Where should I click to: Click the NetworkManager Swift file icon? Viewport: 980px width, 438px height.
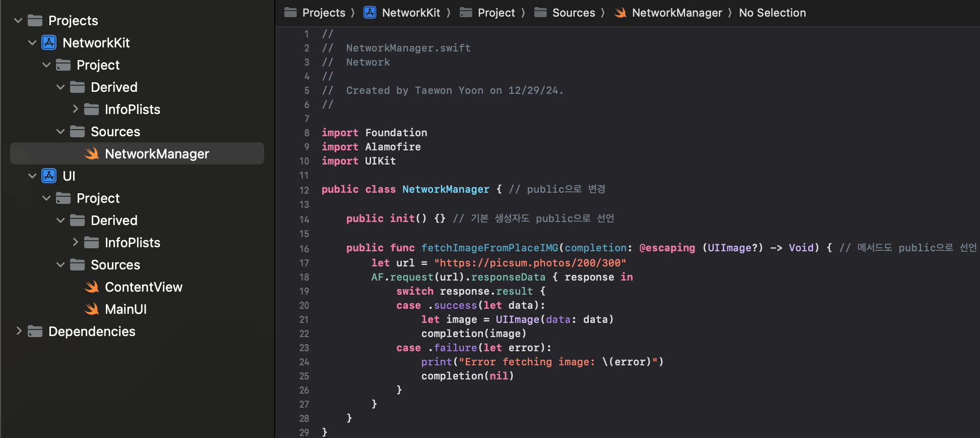91,153
